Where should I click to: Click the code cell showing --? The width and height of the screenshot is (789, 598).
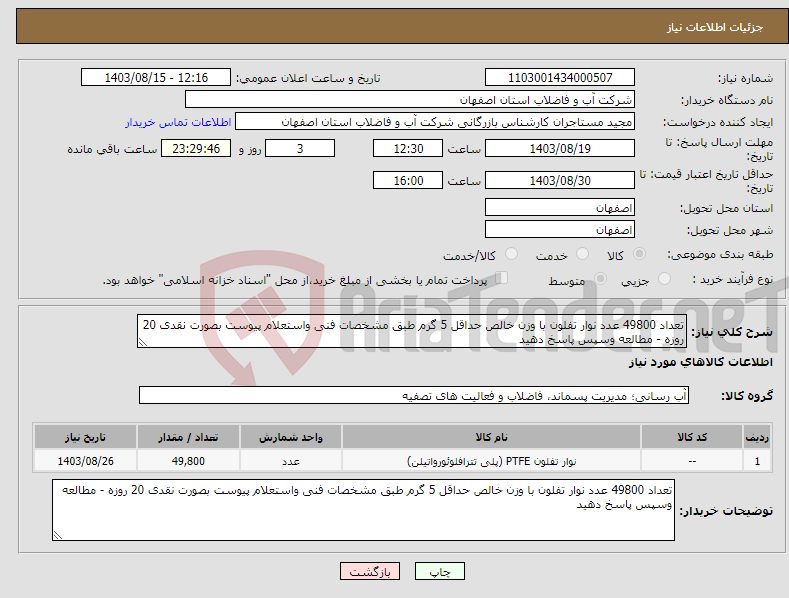click(x=692, y=461)
